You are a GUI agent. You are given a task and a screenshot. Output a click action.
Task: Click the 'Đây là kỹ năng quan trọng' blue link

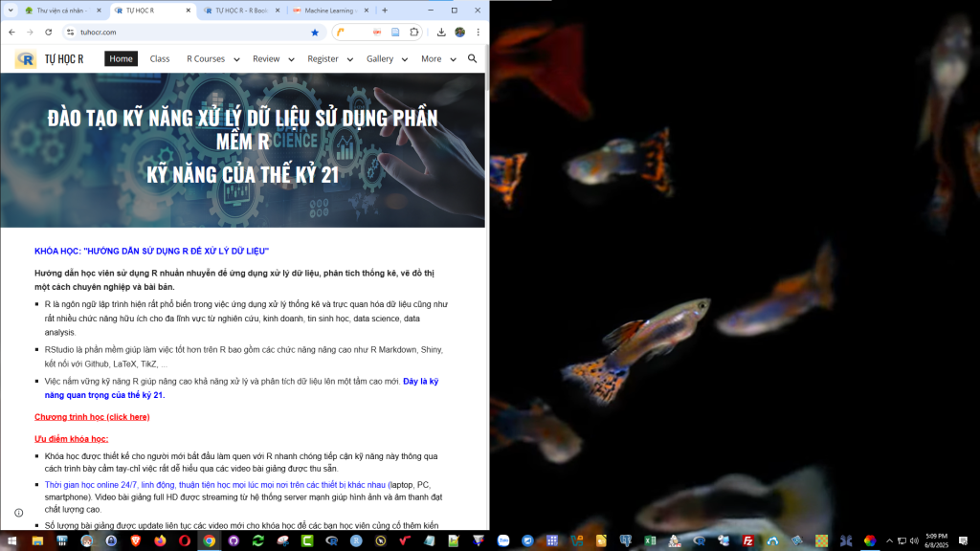241,388
